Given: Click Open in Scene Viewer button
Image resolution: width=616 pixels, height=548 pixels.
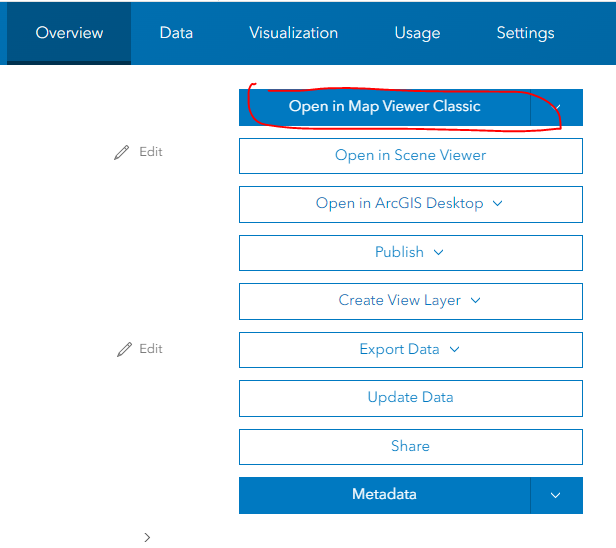Looking at the screenshot, I should [x=410, y=156].
